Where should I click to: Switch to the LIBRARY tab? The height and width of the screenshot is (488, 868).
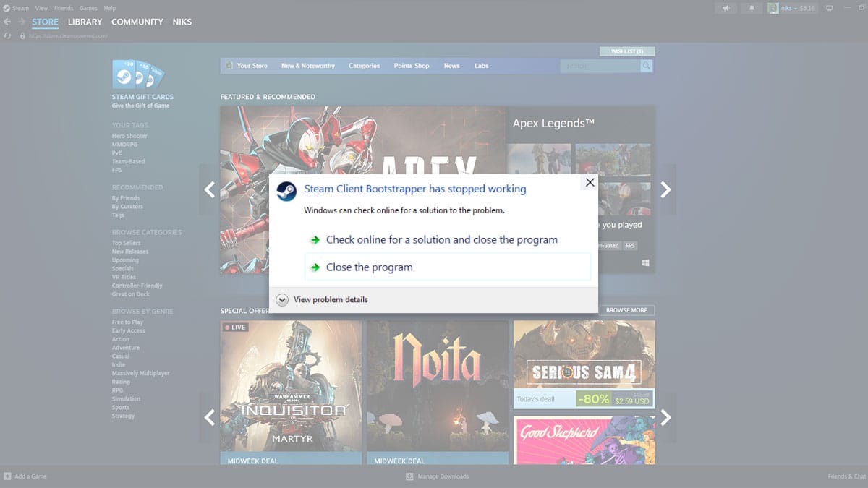pos(85,22)
